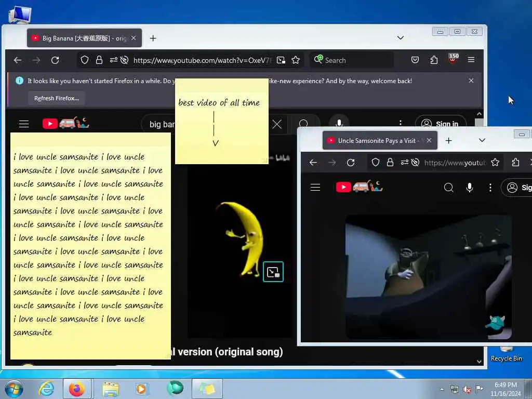Focus the Uncle Samsonite address field

tap(455, 163)
